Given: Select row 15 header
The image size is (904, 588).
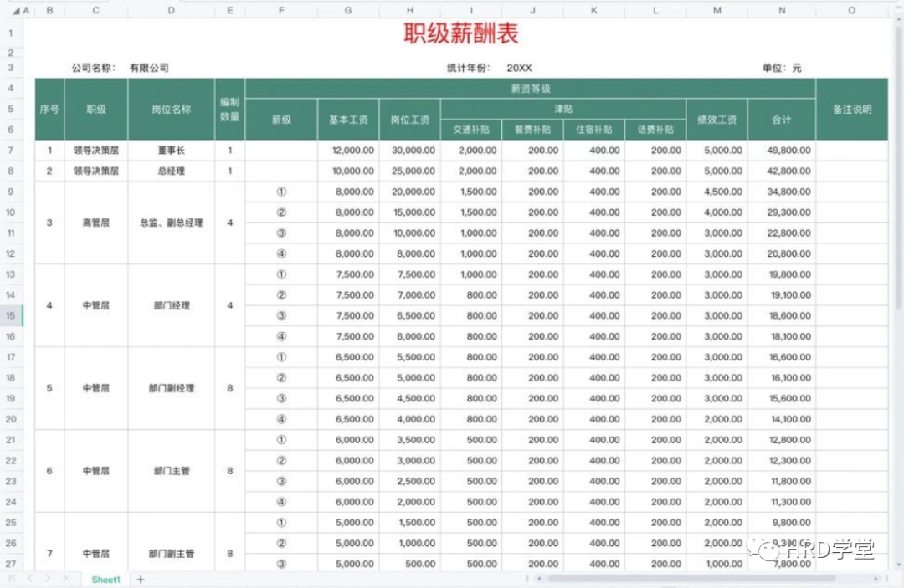Looking at the screenshot, I should (11, 315).
